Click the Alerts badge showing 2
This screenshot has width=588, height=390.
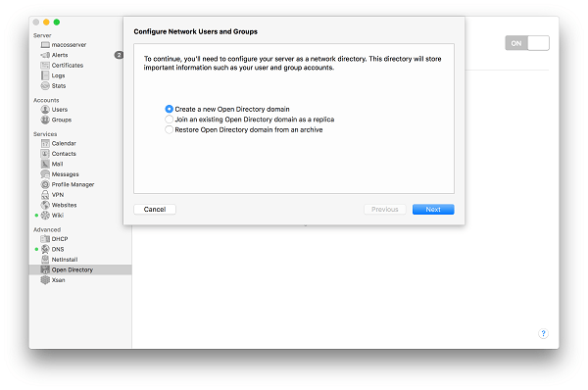(x=119, y=55)
